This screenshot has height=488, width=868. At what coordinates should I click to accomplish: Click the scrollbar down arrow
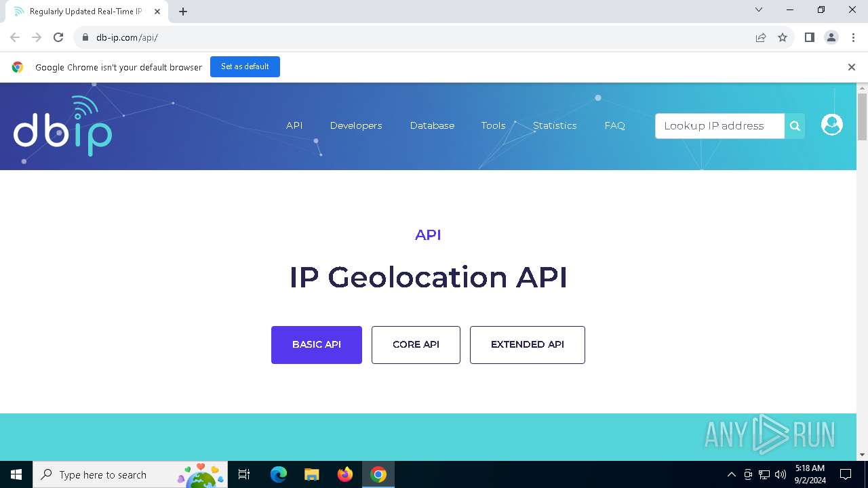point(862,455)
